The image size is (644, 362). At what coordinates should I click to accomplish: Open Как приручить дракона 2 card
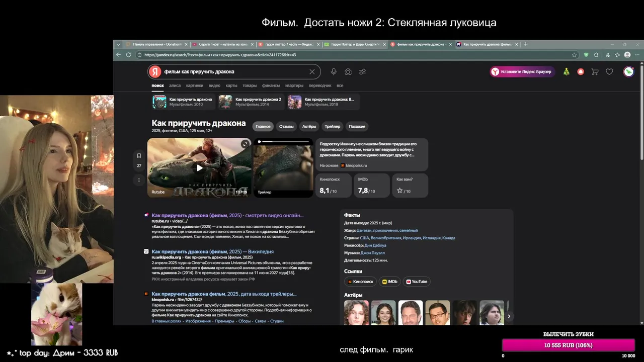(251, 102)
